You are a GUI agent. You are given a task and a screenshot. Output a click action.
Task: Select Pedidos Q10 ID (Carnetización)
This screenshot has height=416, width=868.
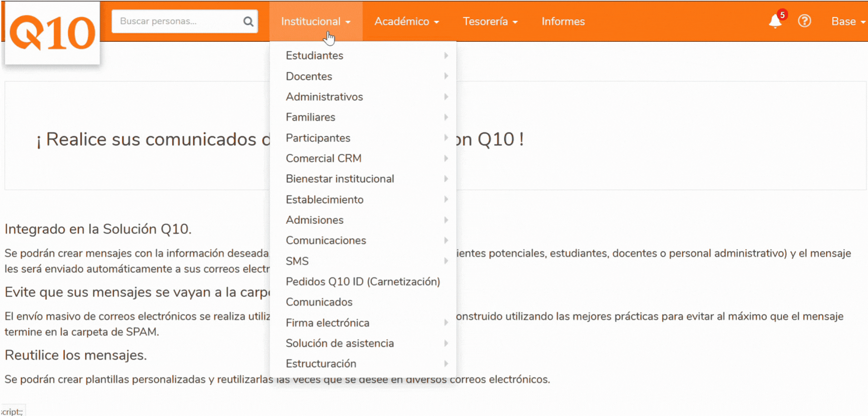point(363,282)
